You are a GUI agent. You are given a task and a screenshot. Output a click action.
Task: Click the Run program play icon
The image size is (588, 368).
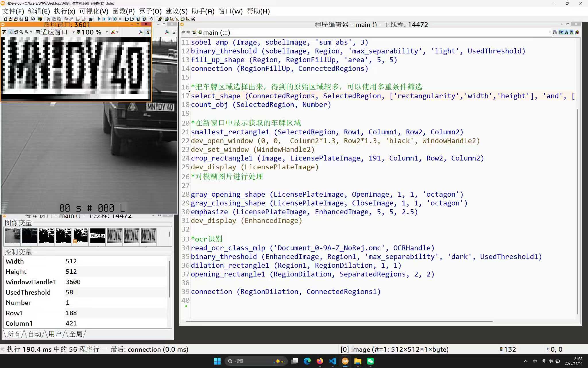point(99,19)
